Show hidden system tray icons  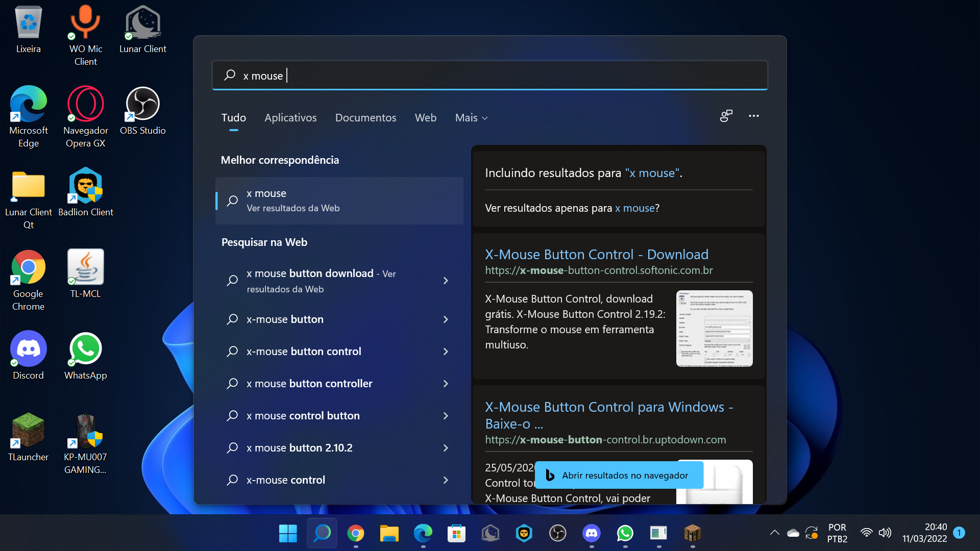pyautogui.click(x=775, y=533)
